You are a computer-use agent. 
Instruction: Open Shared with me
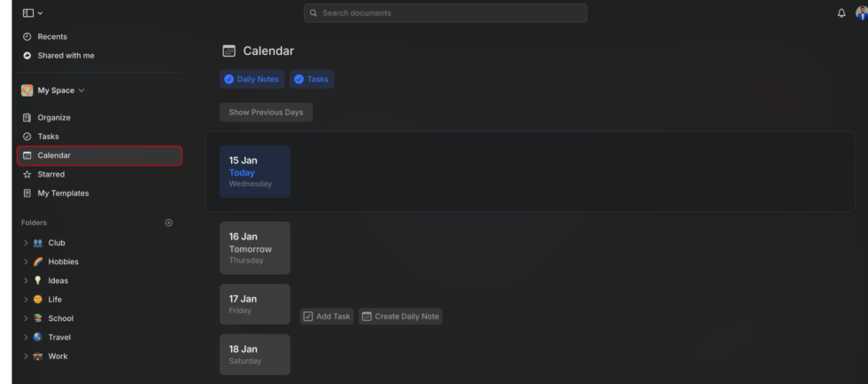click(65, 56)
